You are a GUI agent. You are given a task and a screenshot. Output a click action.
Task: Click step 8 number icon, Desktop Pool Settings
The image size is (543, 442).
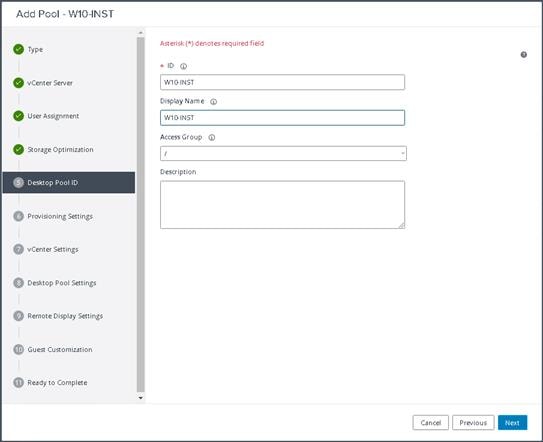tap(19, 283)
